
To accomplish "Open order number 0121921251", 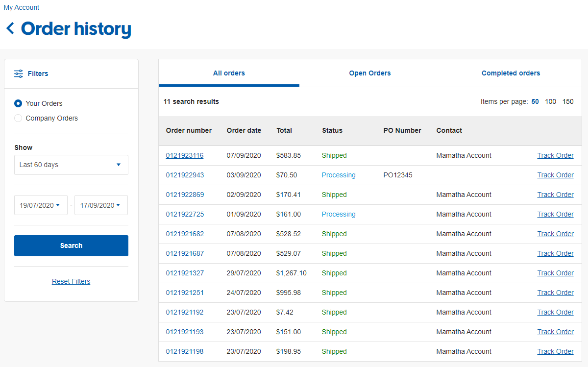I will tap(185, 293).
